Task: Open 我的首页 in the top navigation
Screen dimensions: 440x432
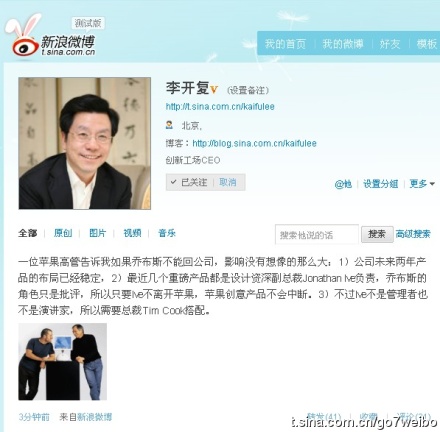Action: [x=285, y=44]
